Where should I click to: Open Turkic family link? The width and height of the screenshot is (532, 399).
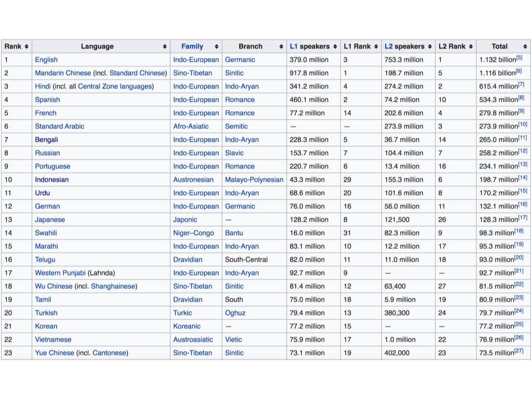182,313
